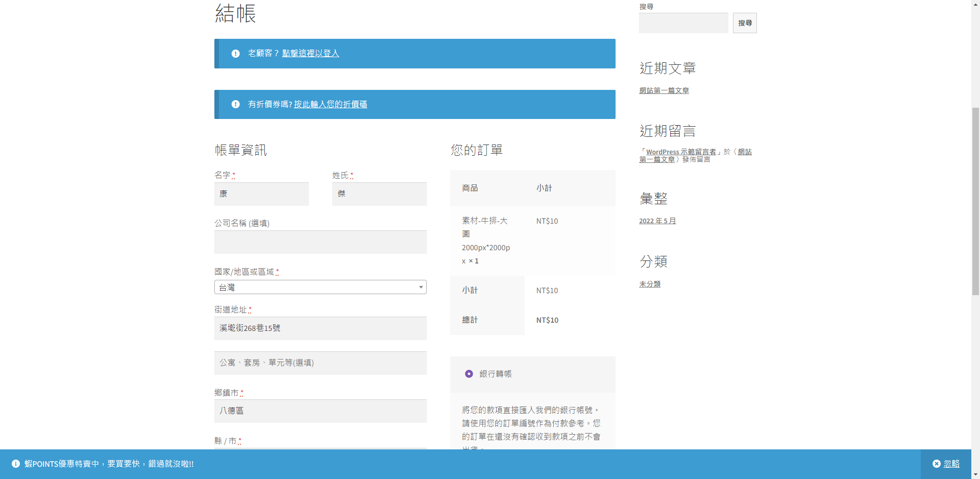Click the info icon in the bottom store notice
Viewport: 980px width, 479px height.
[16, 464]
